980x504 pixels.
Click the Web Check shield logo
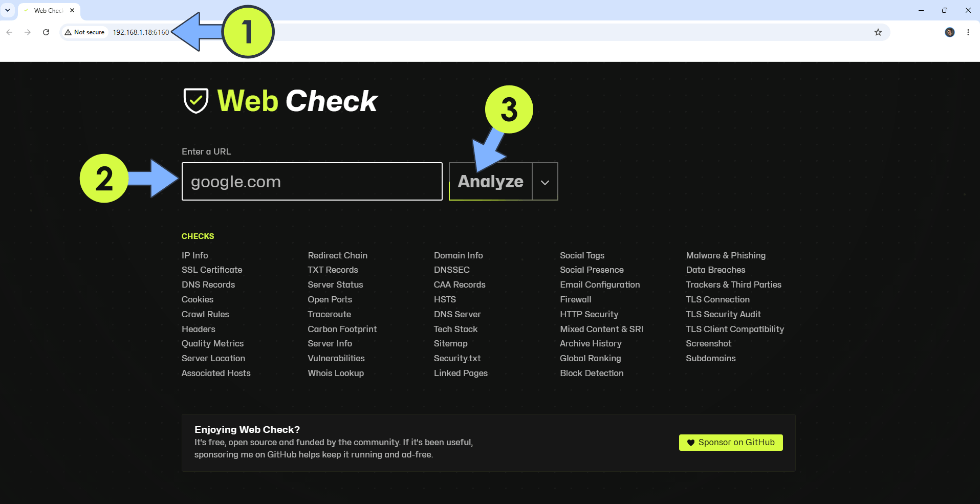[x=196, y=101]
